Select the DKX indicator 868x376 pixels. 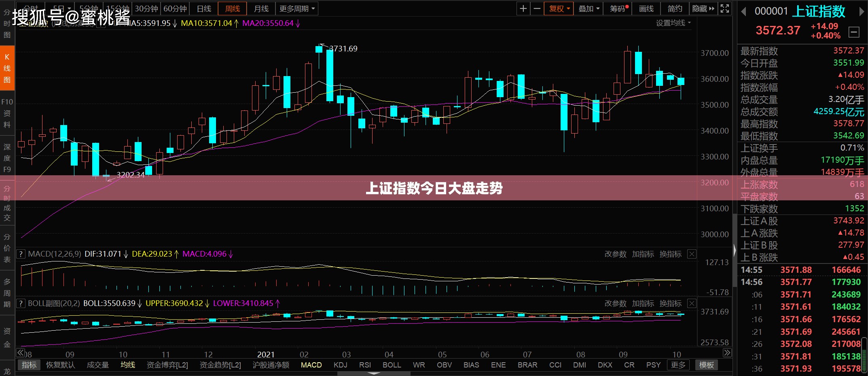[605, 365]
